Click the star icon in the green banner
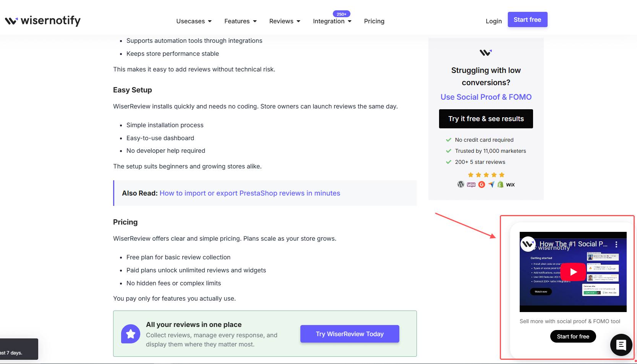637x364 pixels. point(130,333)
